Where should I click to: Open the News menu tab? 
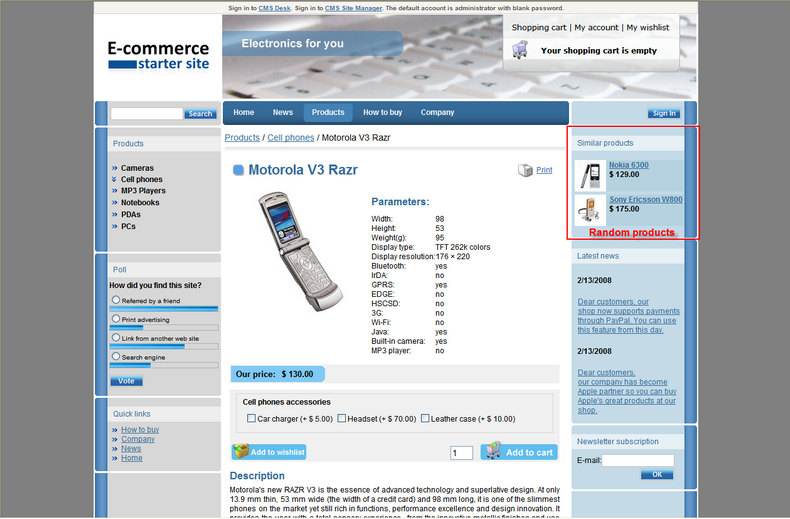click(x=283, y=112)
